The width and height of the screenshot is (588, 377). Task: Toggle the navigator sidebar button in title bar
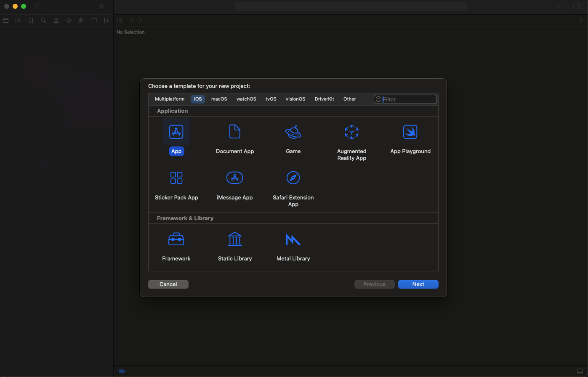pos(39,6)
